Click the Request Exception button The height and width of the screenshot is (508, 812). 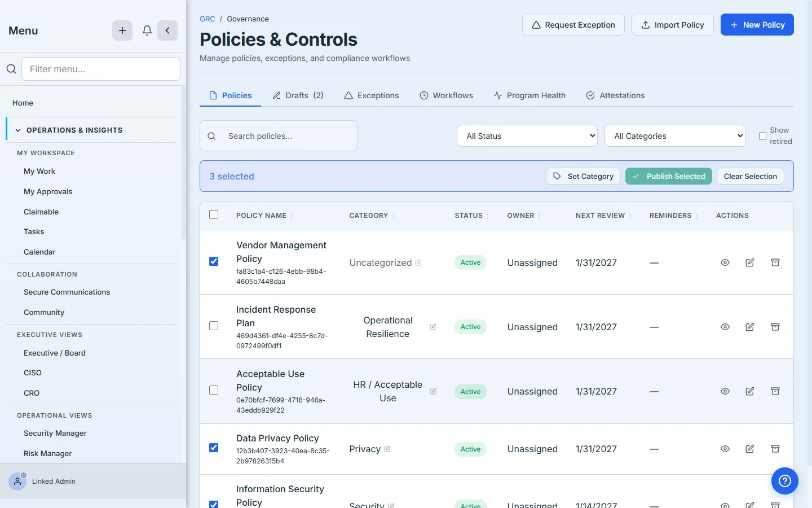click(x=573, y=25)
